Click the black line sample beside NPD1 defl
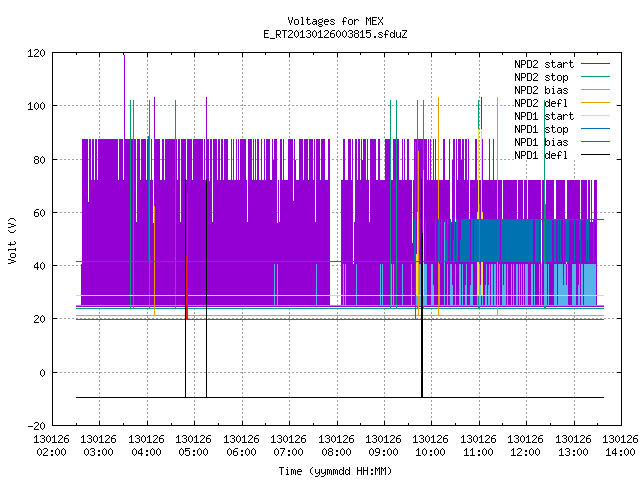The height and width of the screenshot is (480, 640). 596,155
